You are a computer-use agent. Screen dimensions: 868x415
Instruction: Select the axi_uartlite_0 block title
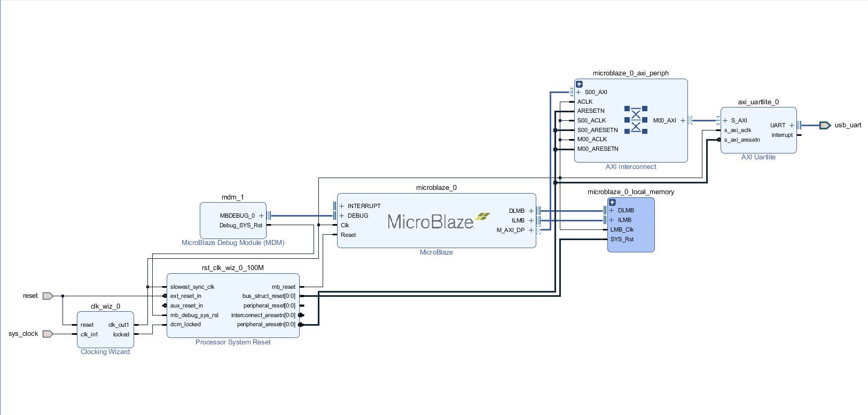(x=758, y=102)
